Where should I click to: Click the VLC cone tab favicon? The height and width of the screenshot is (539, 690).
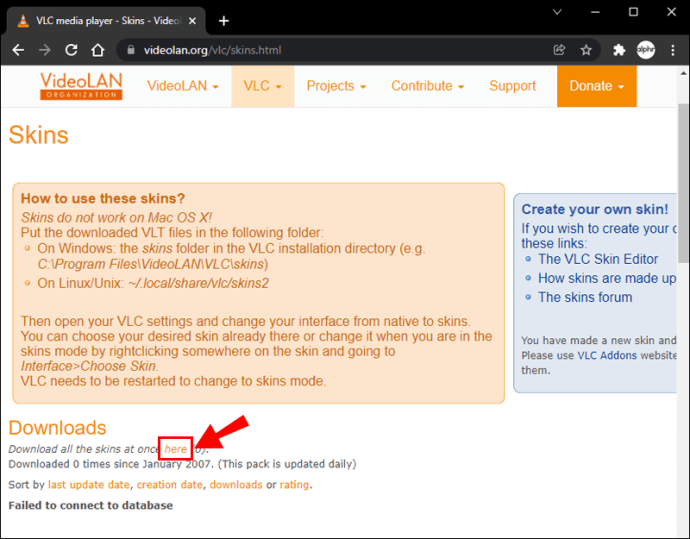click(x=23, y=21)
